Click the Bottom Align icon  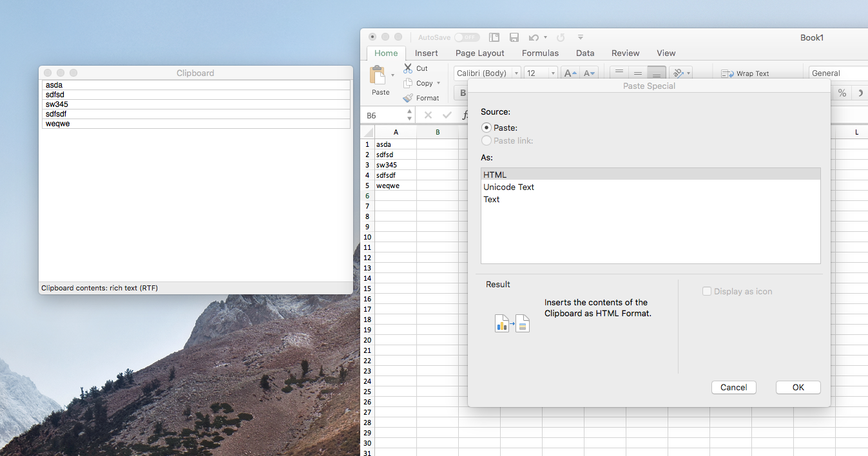coord(657,72)
